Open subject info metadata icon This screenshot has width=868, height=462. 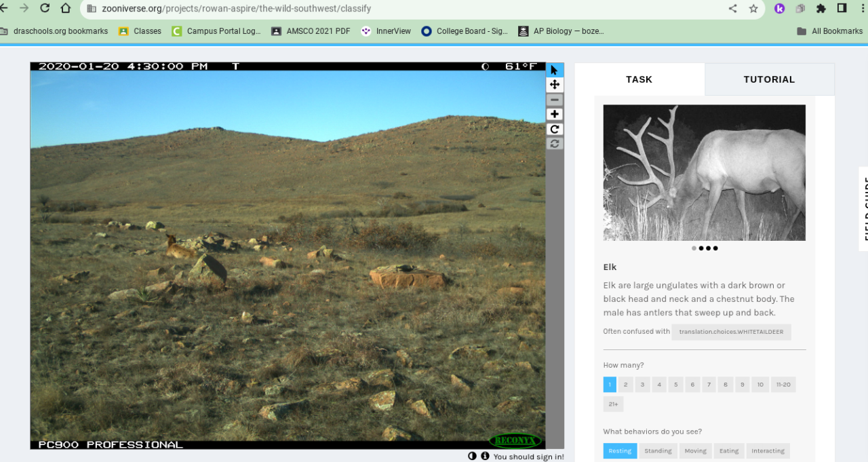click(x=485, y=456)
